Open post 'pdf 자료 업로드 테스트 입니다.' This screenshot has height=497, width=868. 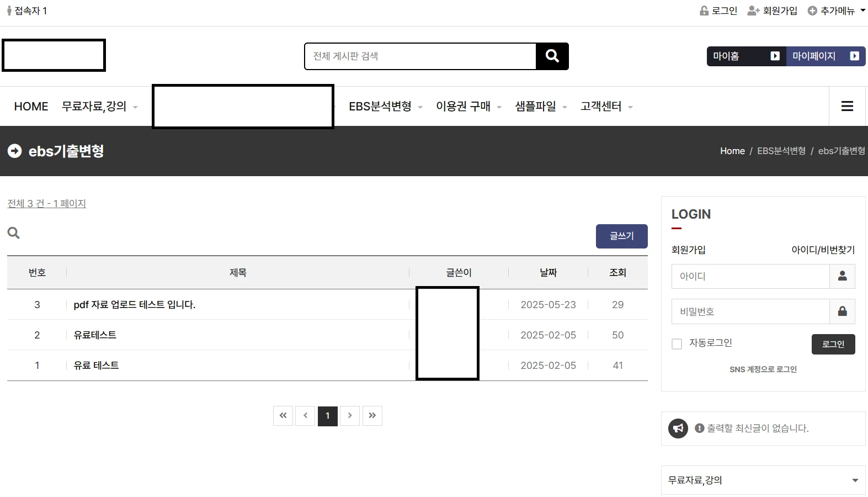click(x=135, y=304)
